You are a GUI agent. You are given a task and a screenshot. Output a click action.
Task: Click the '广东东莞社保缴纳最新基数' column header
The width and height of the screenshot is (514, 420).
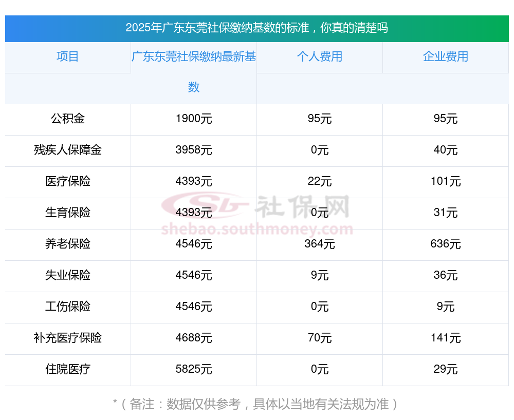(194, 72)
